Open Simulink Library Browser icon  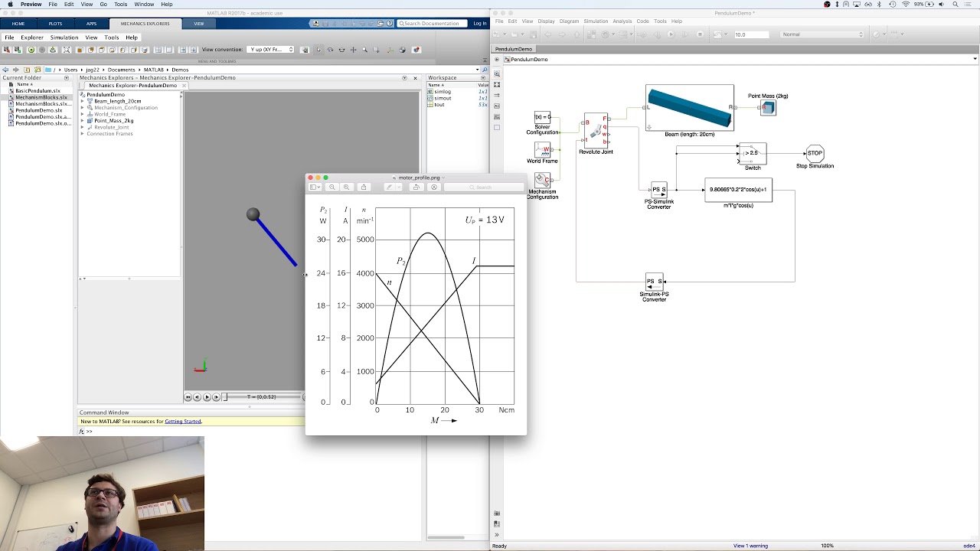(x=591, y=34)
